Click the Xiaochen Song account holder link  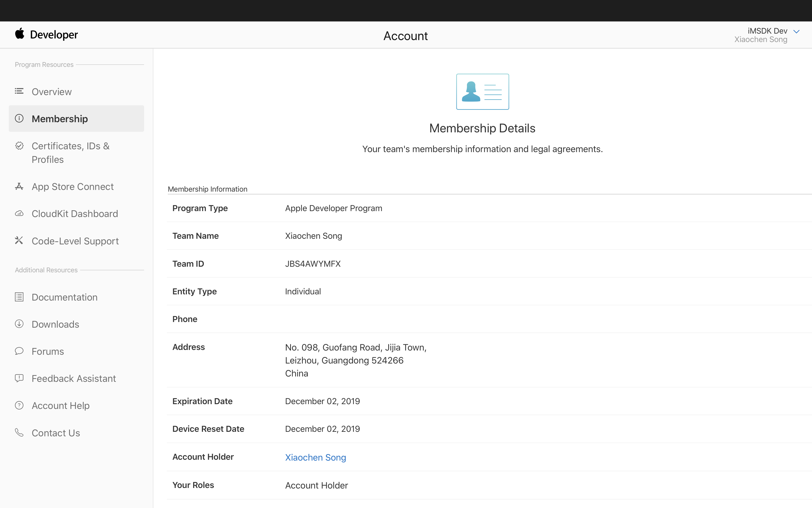[315, 457]
